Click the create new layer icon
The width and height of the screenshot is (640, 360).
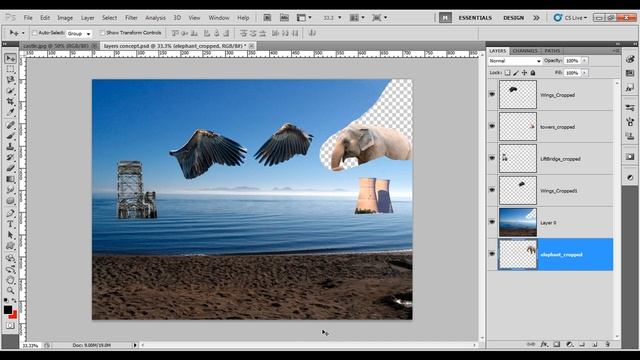pos(595,344)
